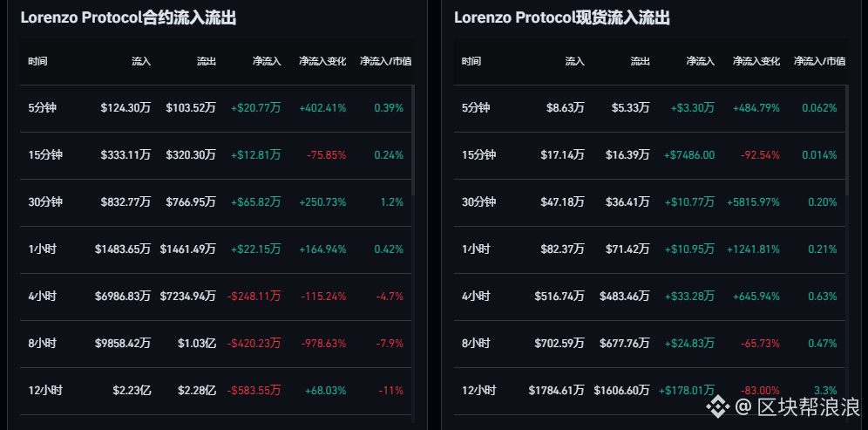The height and width of the screenshot is (430, 868).
Task: Click the 合约 table vertical scrollbar
Action: coord(413,140)
